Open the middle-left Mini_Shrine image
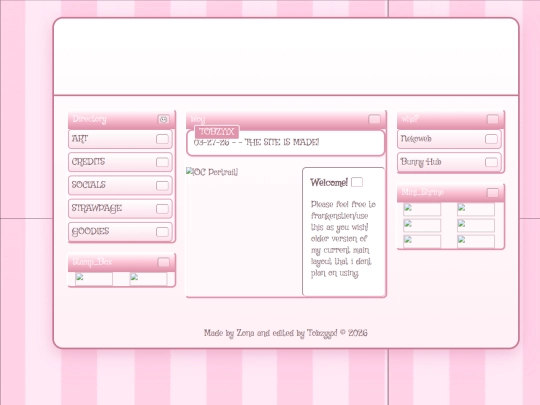This screenshot has width=540, height=405. tap(422, 225)
